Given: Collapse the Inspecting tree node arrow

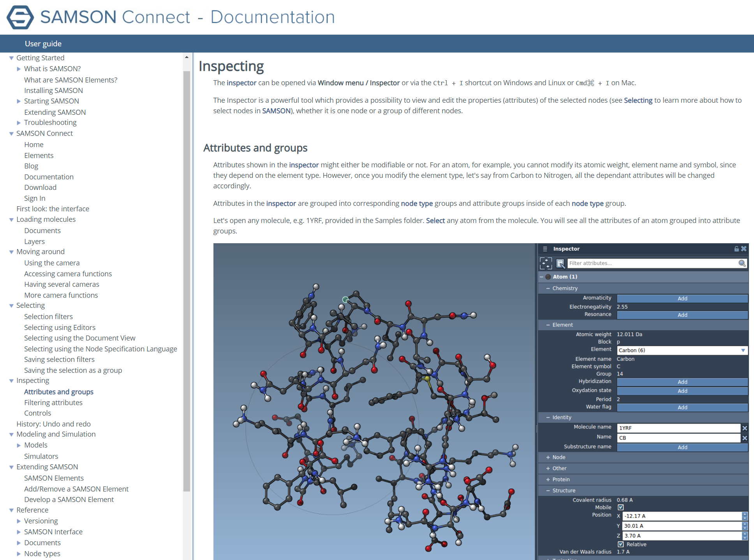Looking at the screenshot, I should [x=11, y=381].
